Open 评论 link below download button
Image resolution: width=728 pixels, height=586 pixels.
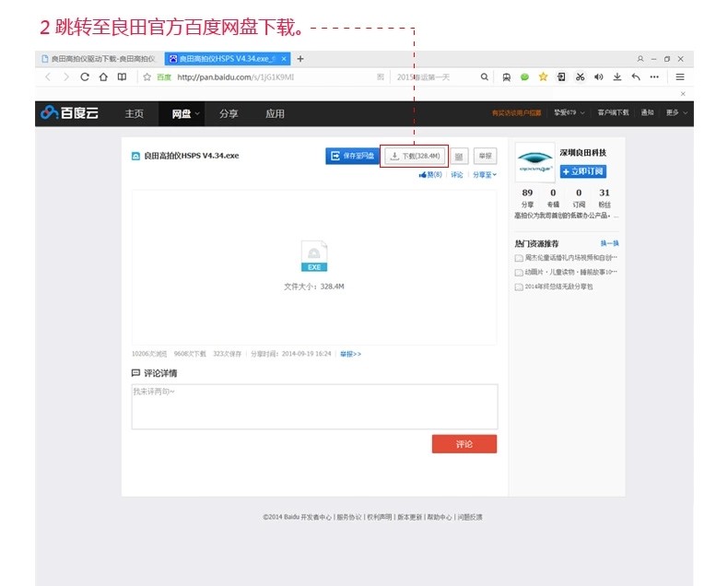tap(457, 174)
